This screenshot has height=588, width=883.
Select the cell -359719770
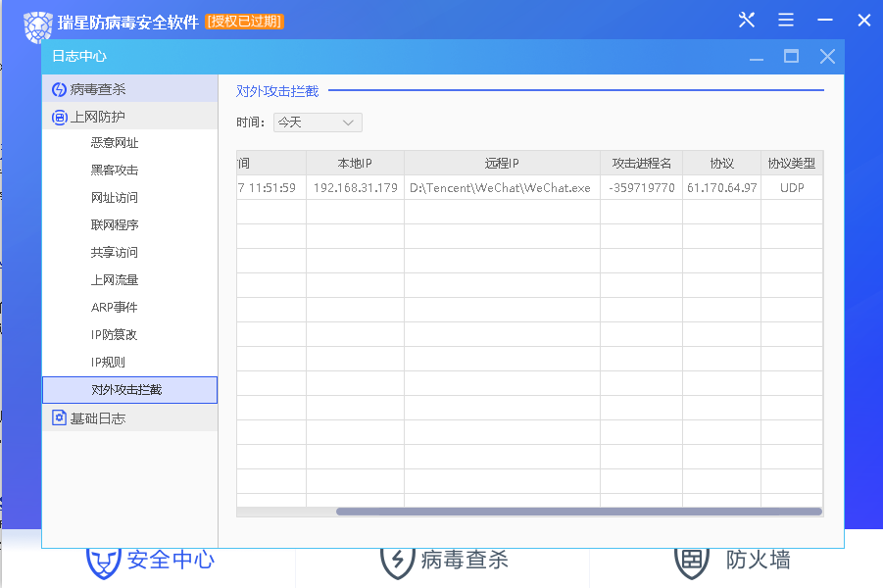[641, 187]
